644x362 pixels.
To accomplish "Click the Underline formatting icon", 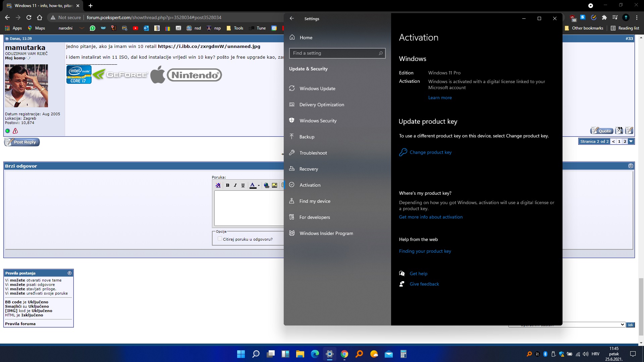I will click(x=243, y=185).
